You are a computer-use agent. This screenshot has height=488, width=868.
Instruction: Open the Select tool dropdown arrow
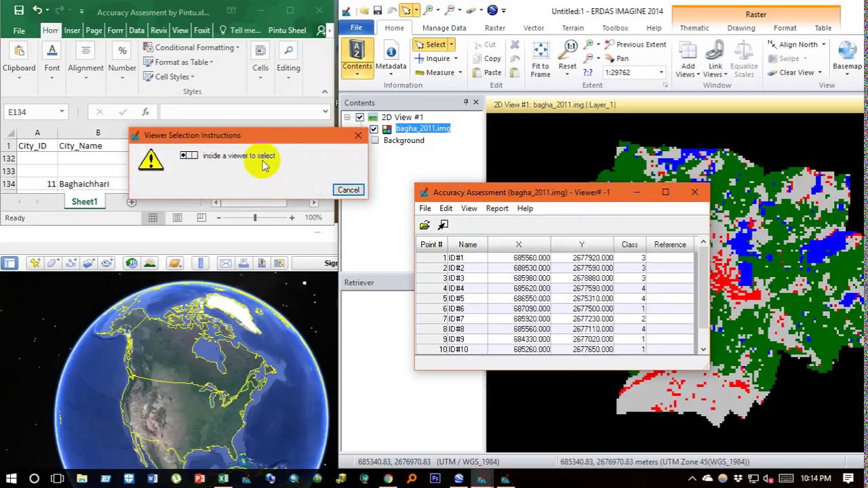coord(451,45)
